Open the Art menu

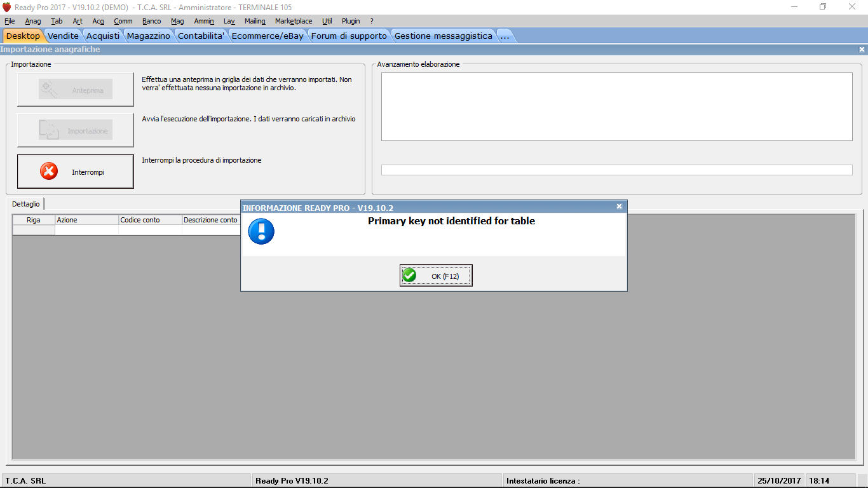click(x=78, y=21)
